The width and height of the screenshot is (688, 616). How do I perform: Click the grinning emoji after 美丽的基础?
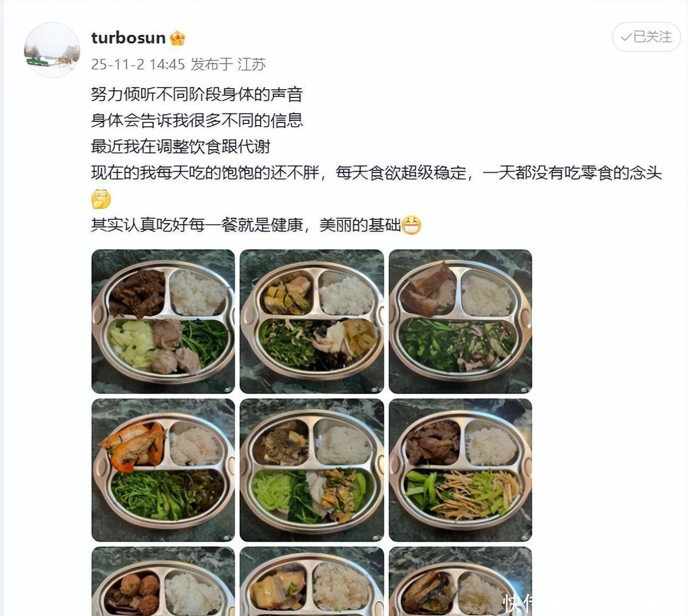point(411,225)
